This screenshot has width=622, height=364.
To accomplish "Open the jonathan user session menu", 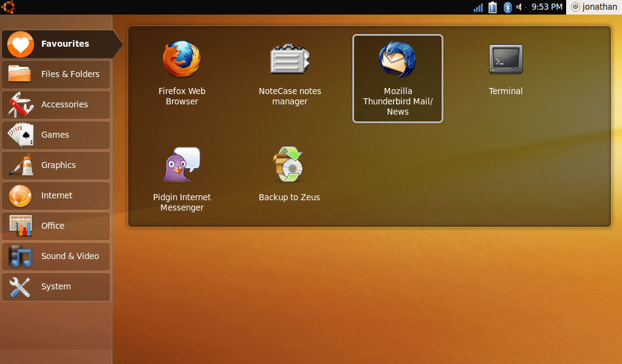I will [x=594, y=7].
